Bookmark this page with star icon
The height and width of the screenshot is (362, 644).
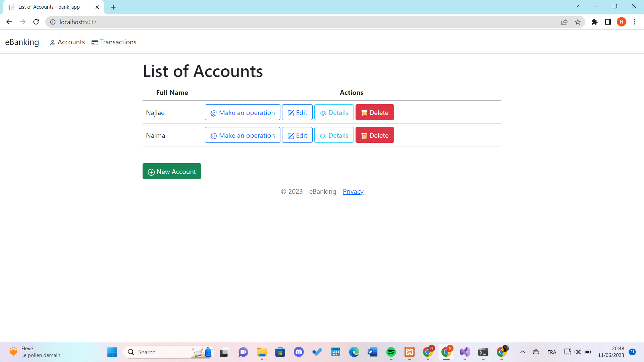(x=578, y=22)
